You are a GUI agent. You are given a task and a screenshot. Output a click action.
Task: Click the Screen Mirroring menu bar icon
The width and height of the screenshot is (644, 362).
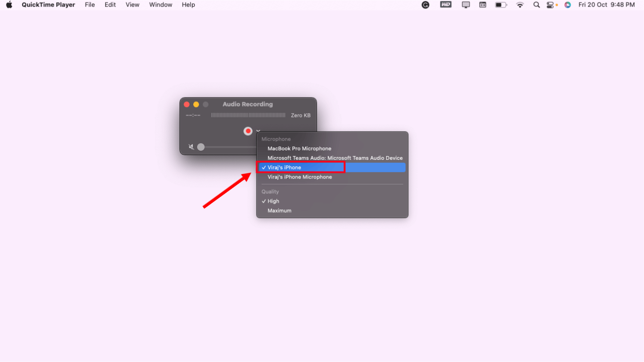(466, 5)
